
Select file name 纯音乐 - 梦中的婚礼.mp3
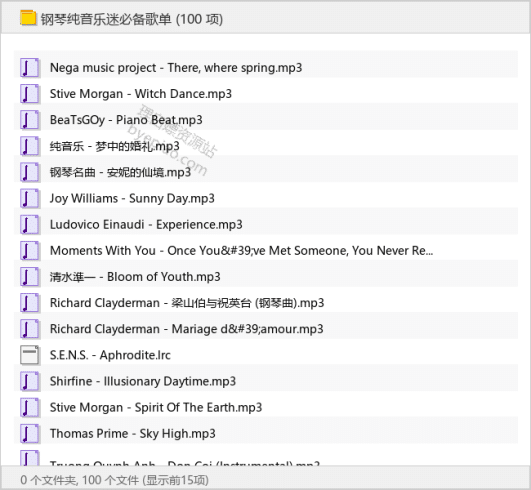point(114,146)
